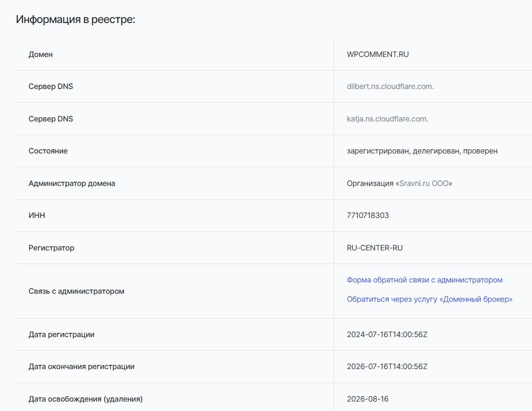Viewport: 532px width, 411px height.
Task: Open the katja.ns.cloudflare.com DNS server link
Action: [x=387, y=119]
